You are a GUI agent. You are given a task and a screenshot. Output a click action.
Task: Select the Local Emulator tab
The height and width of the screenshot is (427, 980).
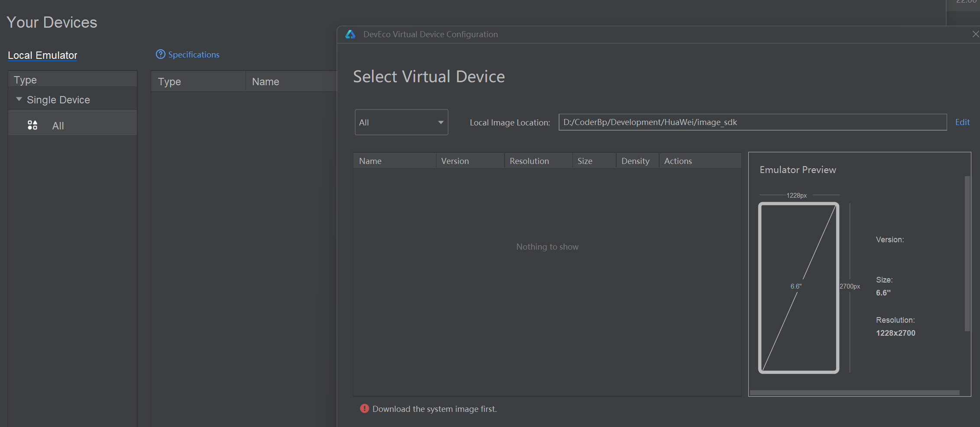[x=42, y=55]
